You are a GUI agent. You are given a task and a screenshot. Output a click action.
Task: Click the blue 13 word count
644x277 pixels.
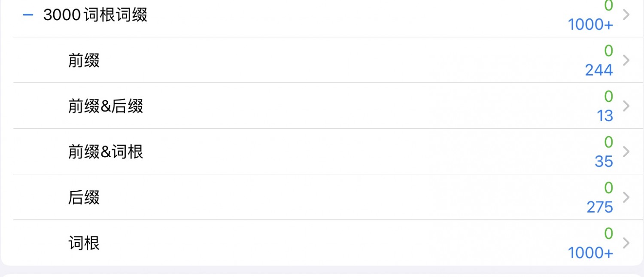[x=605, y=116]
